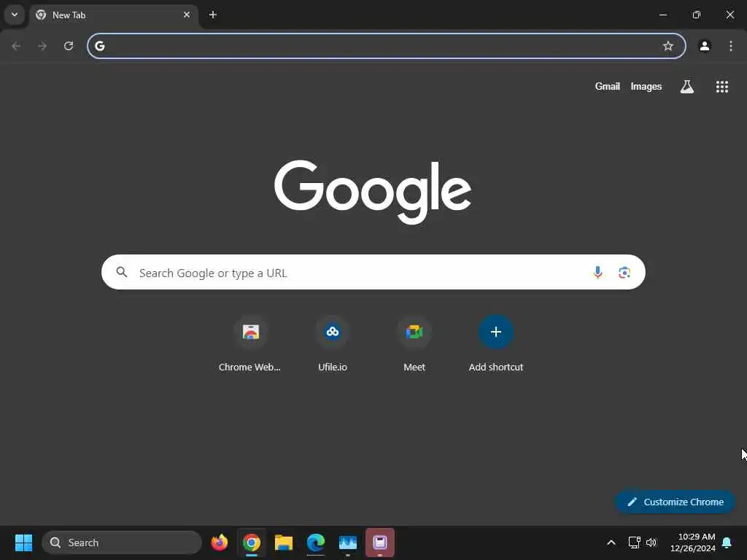Minimize the Chrome window
The height and width of the screenshot is (560, 747).
point(662,15)
